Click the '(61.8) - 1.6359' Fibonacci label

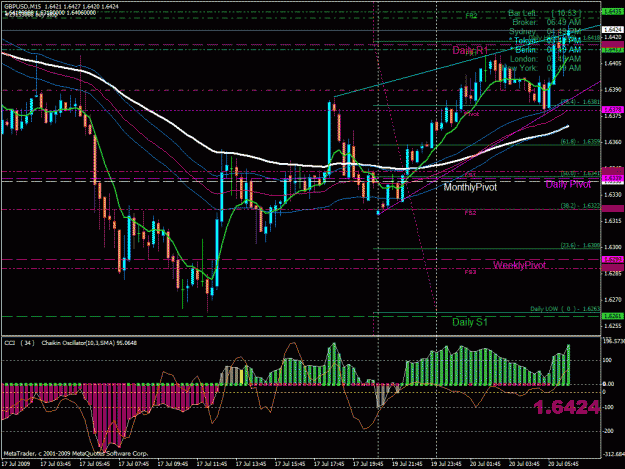pyautogui.click(x=580, y=141)
